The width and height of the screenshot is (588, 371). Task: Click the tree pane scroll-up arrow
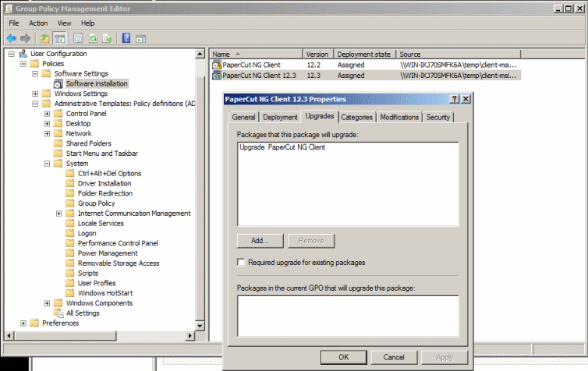(x=200, y=54)
